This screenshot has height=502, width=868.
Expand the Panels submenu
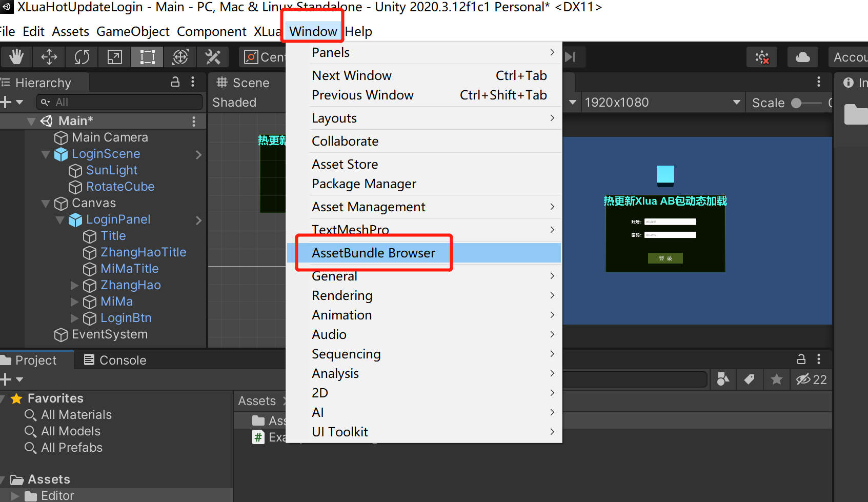click(x=424, y=52)
